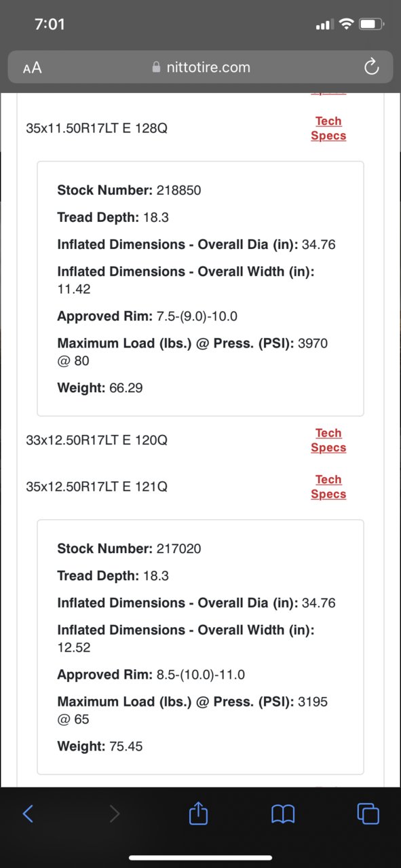The width and height of the screenshot is (401, 868).
Task: Collapse Tech Specs for 35x11.50R17LT E 128Q
Action: (328, 128)
